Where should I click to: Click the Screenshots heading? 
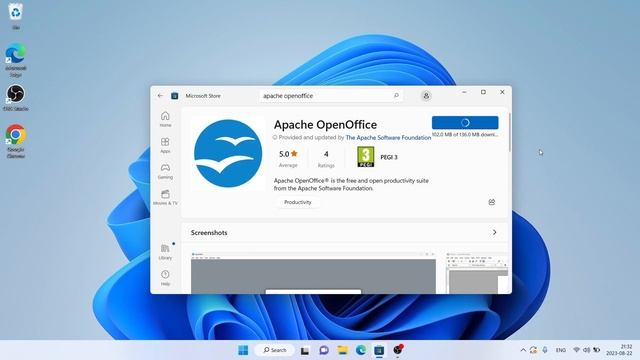pos(209,233)
